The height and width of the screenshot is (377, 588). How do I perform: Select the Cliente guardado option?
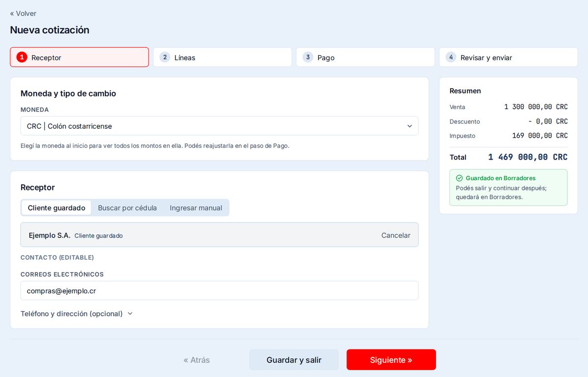pos(56,208)
